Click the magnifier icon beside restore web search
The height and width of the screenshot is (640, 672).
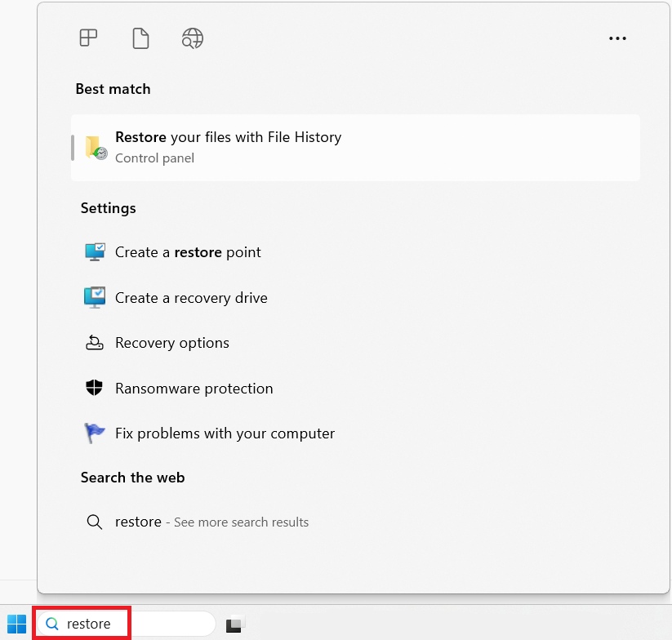(x=95, y=522)
